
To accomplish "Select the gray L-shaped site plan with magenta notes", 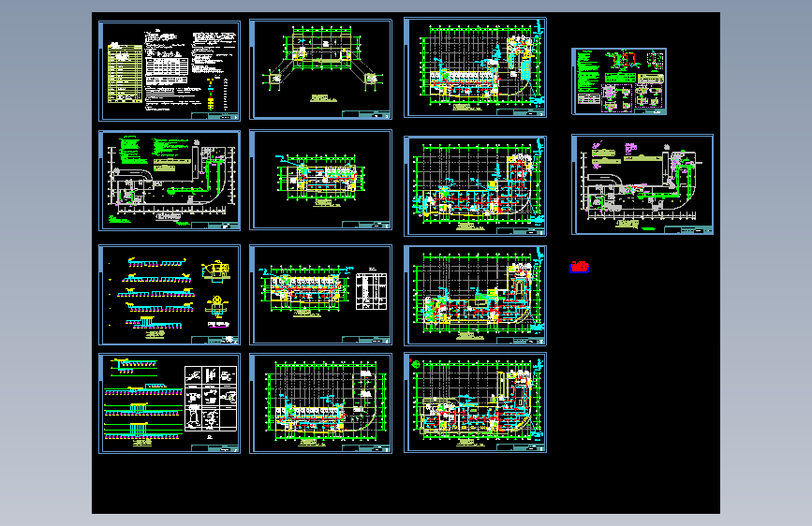I will tap(642, 184).
